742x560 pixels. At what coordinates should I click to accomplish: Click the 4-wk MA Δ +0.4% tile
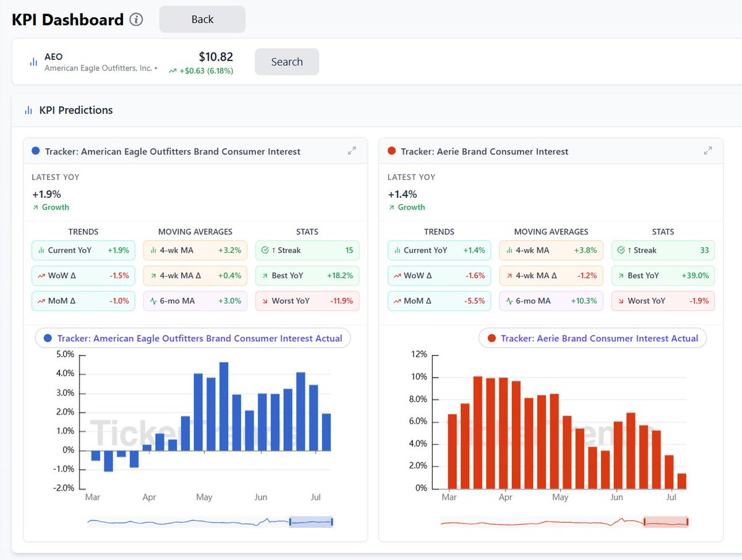click(195, 276)
